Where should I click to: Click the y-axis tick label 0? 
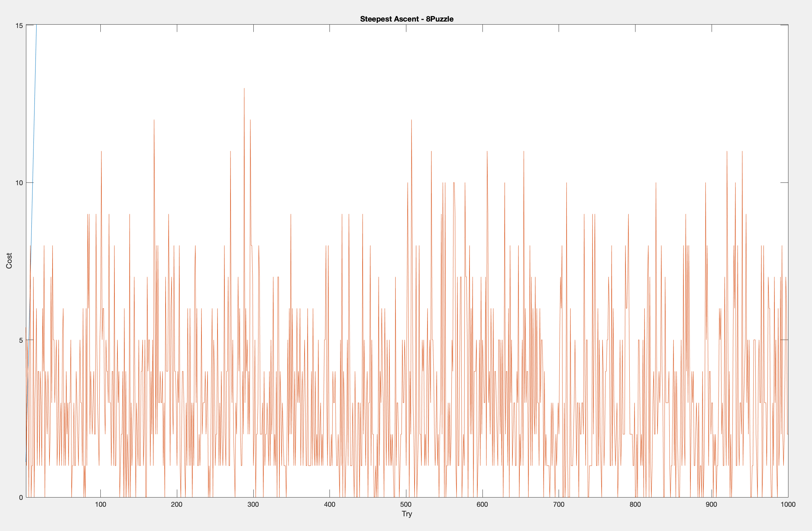pyautogui.click(x=21, y=498)
